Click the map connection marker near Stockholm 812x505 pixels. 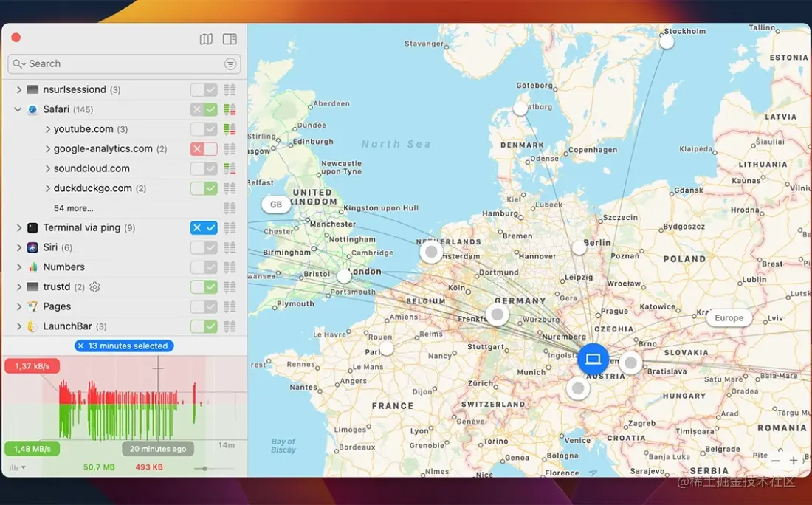667,42
